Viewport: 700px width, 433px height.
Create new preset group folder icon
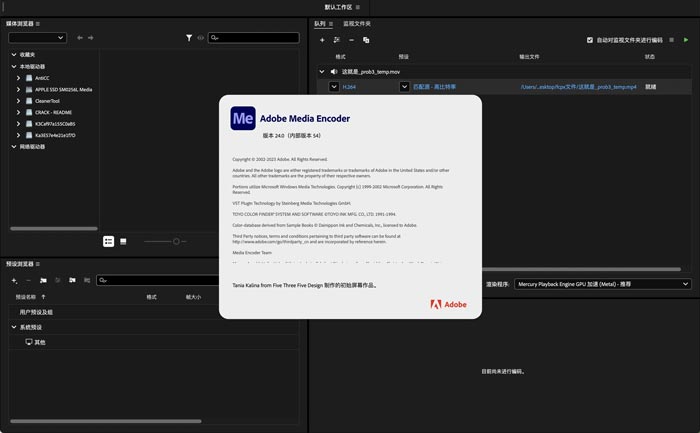[43, 280]
